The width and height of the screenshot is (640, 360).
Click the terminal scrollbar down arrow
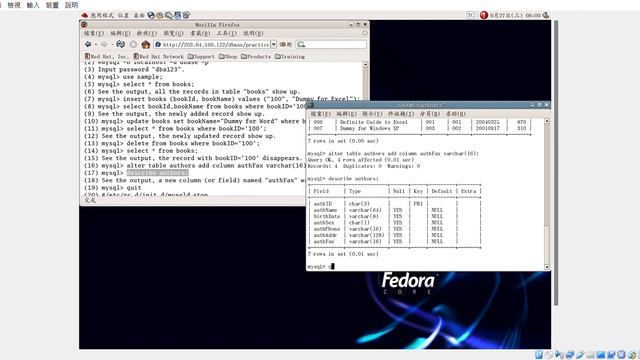[547, 267]
